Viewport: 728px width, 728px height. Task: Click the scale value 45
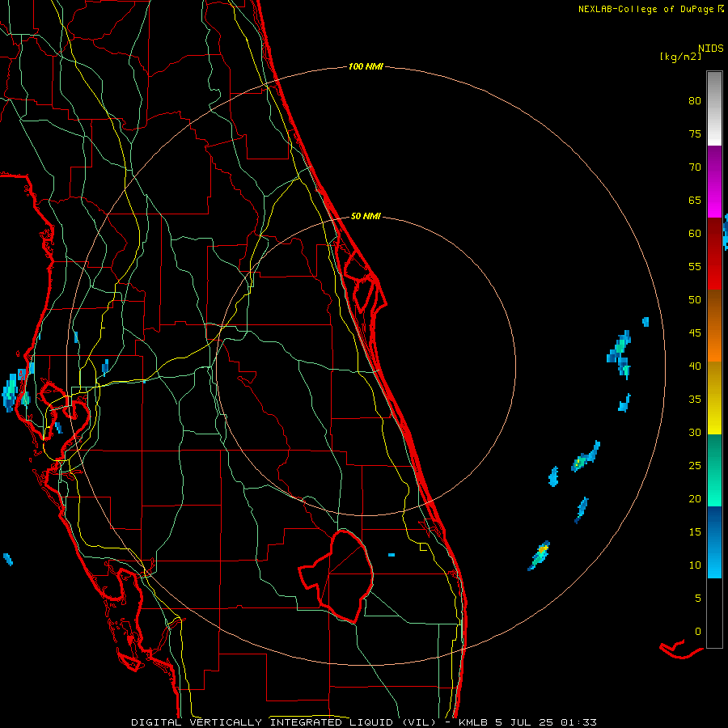point(695,333)
